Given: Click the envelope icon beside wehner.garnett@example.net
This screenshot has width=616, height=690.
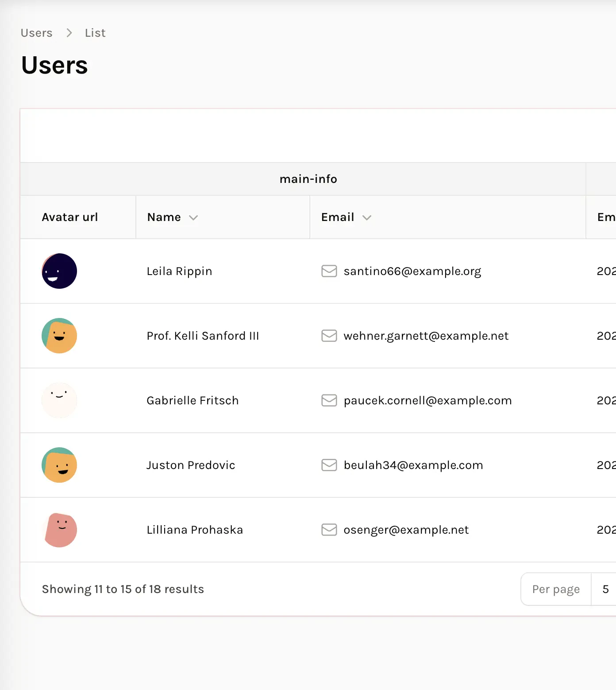Looking at the screenshot, I should click(329, 336).
